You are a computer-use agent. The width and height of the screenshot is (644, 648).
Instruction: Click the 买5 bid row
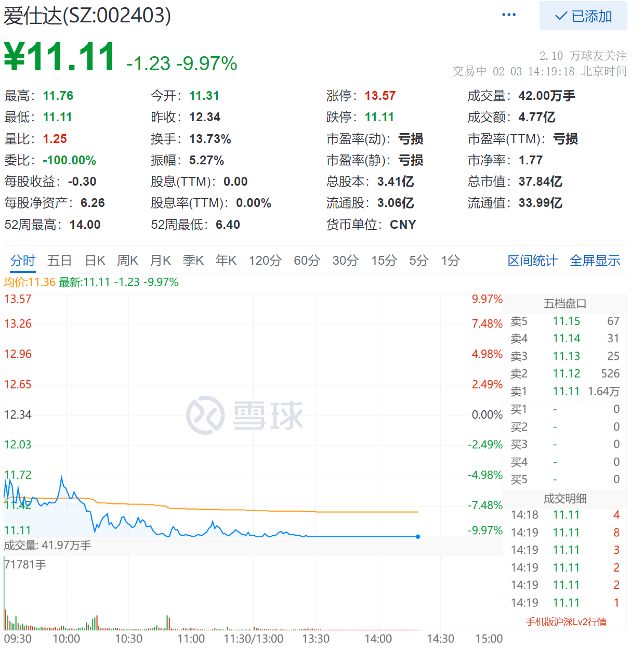pos(565,479)
